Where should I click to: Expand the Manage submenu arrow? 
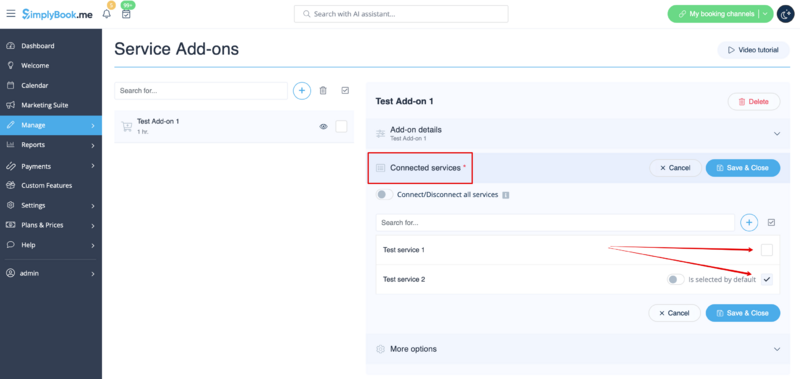[x=93, y=125]
